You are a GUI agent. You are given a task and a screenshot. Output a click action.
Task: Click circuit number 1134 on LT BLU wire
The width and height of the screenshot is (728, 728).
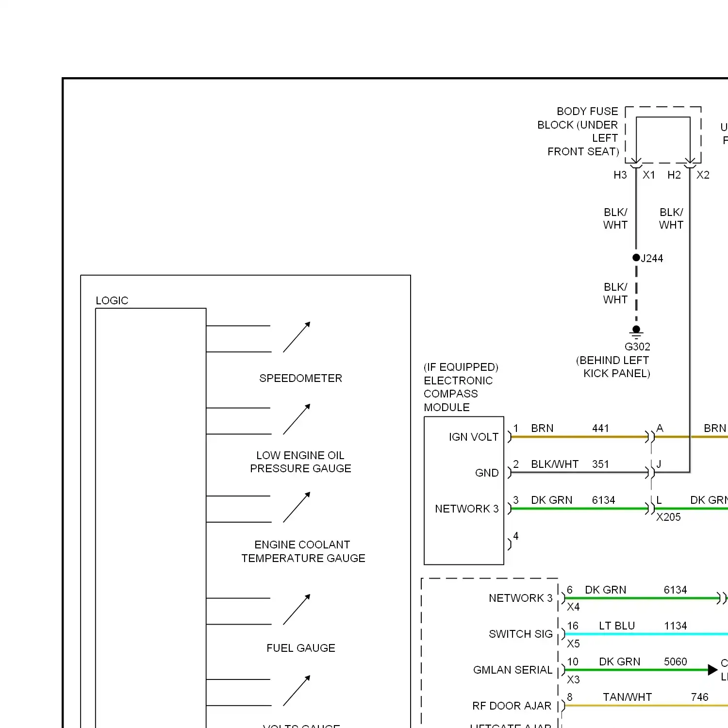pyautogui.click(x=676, y=626)
